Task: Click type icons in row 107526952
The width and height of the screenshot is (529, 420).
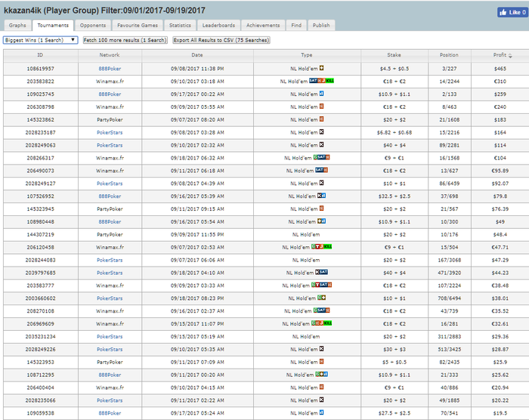Action: (x=321, y=196)
